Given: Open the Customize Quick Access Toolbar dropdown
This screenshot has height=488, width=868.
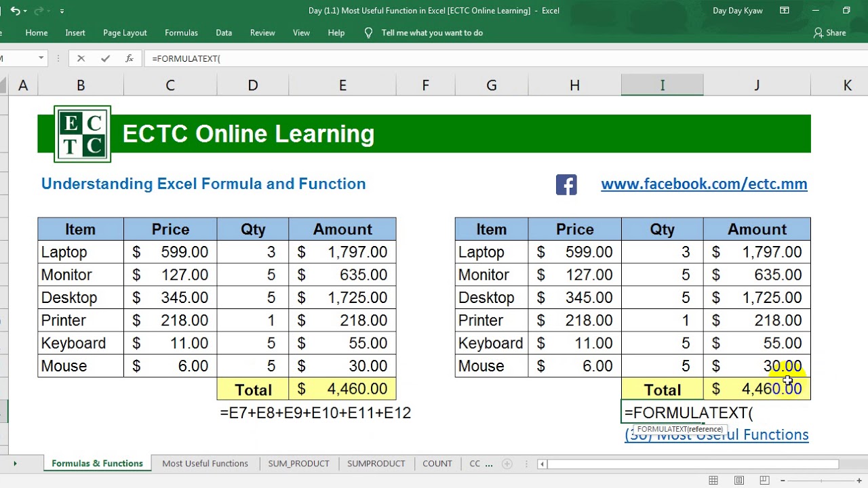Looking at the screenshot, I should pyautogui.click(x=62, y=11).
